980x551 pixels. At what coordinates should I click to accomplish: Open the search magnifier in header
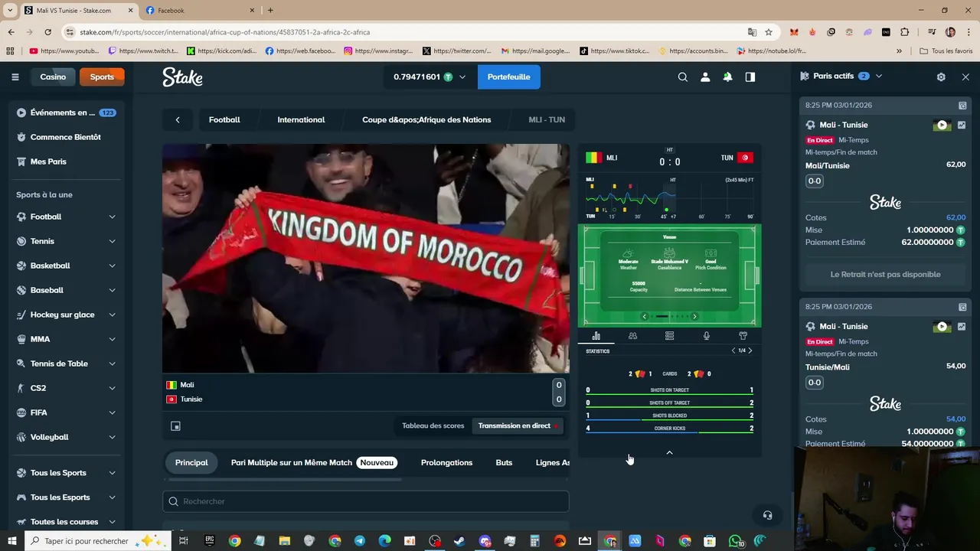tap(683, 77)
